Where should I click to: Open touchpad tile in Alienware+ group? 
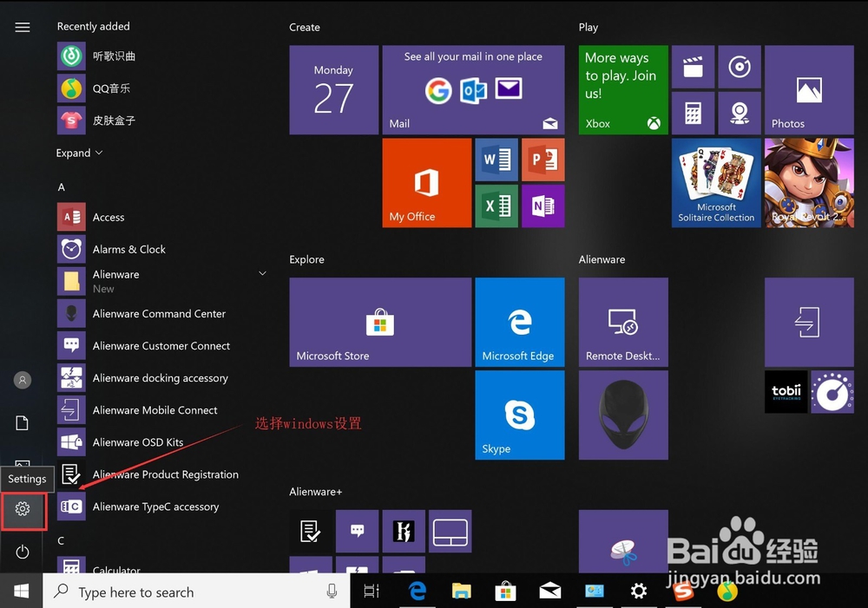point(450,531)
